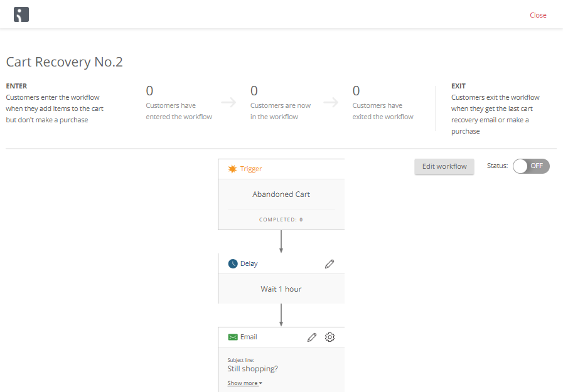Click the app logo in the header
Viewport: 563px width, 392px height.
21,14
